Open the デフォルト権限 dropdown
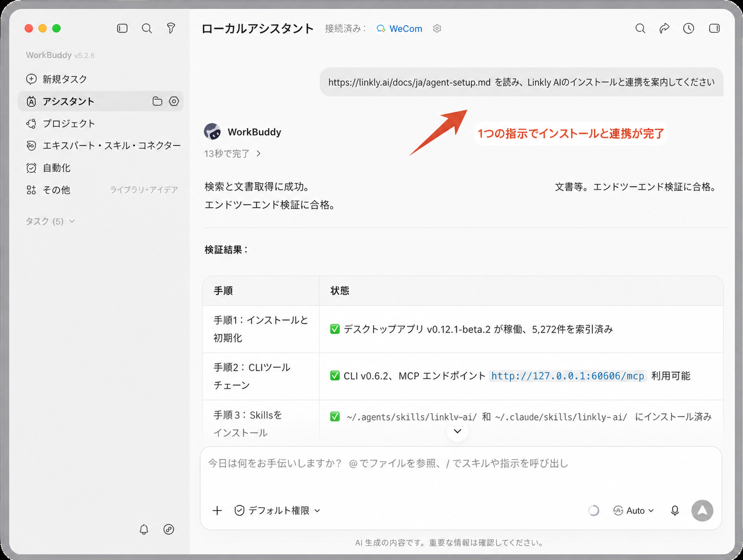This screenshot has width=743, height=560. pyautogui.click(x=277, y=511)
